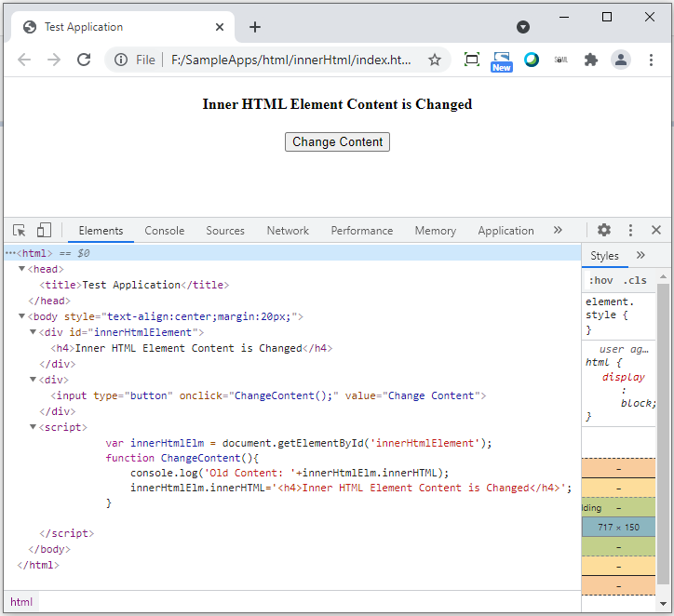674x616 pixels.
Task: Open Chrome's three-dot menu
Action: [651, 60]
